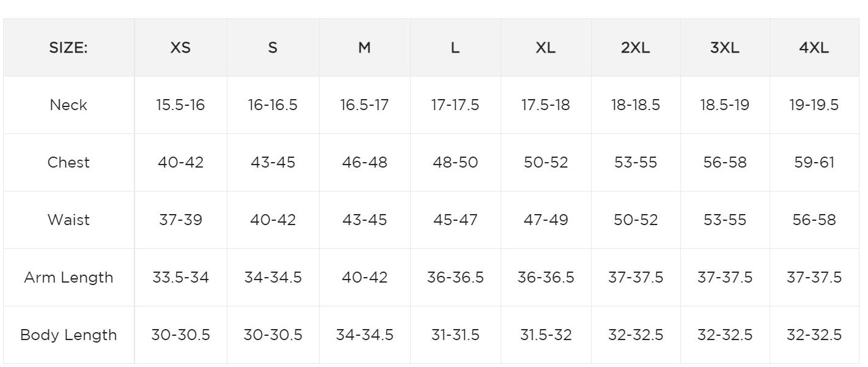868x367 pixels.
Task: Select the 18-18.5 neck cell for 2XL
Action: [636, 105]
